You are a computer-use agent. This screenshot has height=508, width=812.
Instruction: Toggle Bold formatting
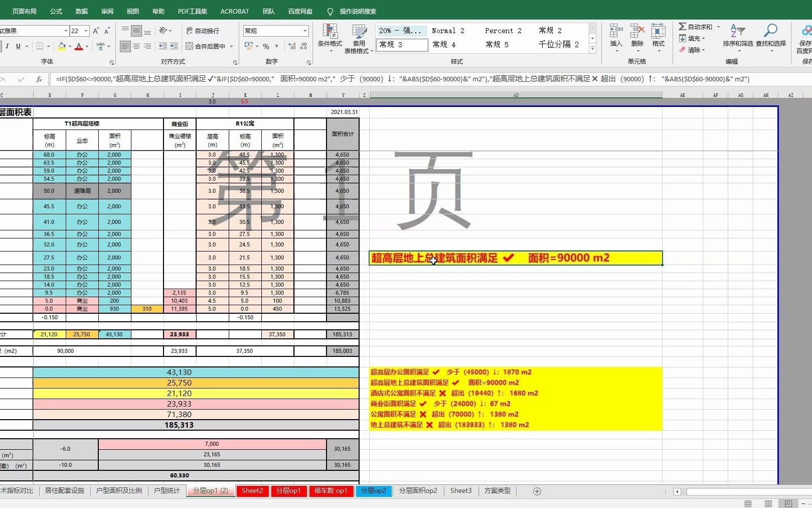point(0,46)
